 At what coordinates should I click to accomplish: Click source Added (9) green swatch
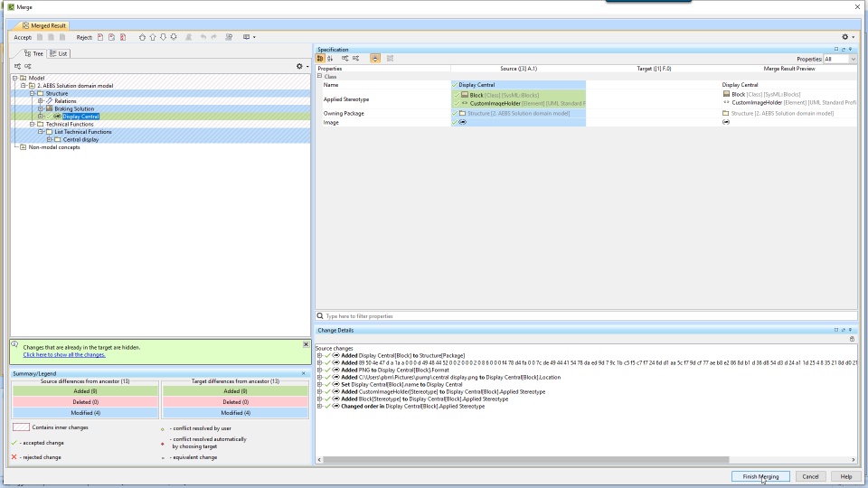coord(85,391)
